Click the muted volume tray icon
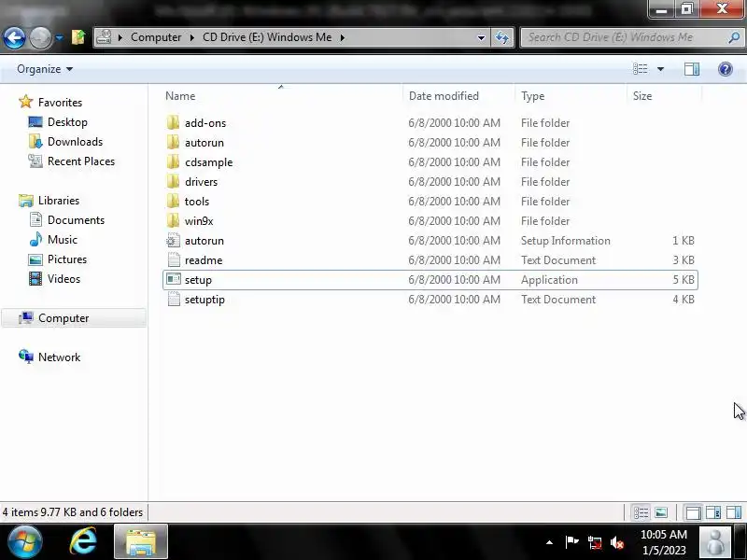The height and width of the screenshot is (560, 747). point(617,542)
